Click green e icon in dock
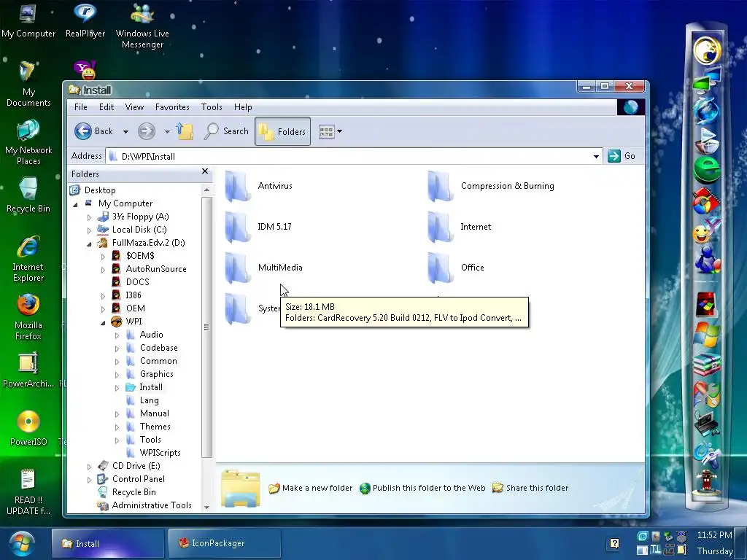Viewport: 747px width, 560px height. (706, 169)
